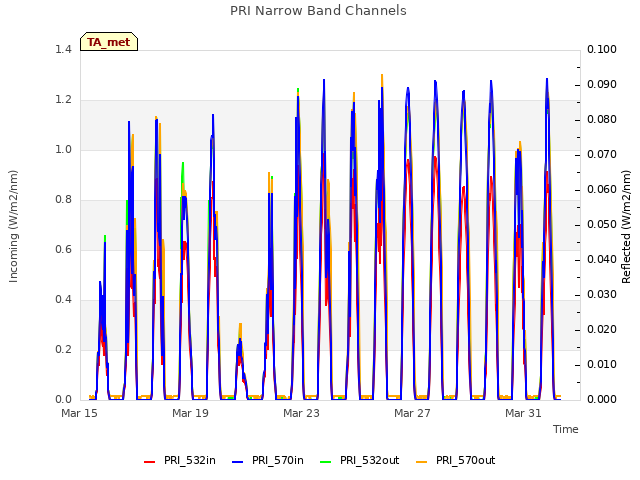Click the 0.070 right axis value

coord(602,155)
